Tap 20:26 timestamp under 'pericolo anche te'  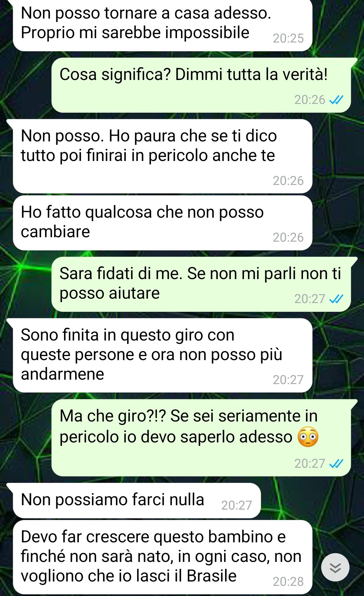pyautogui.click(x=288, y=181)
